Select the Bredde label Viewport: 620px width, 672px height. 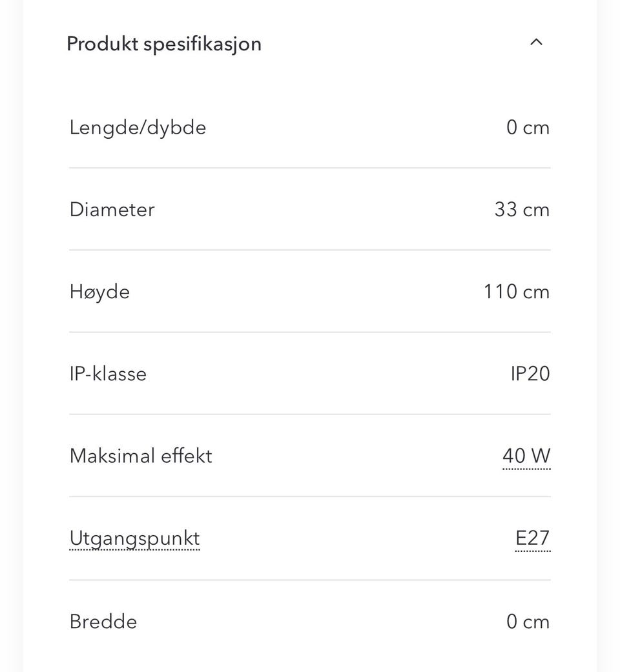tap(103, 622)
